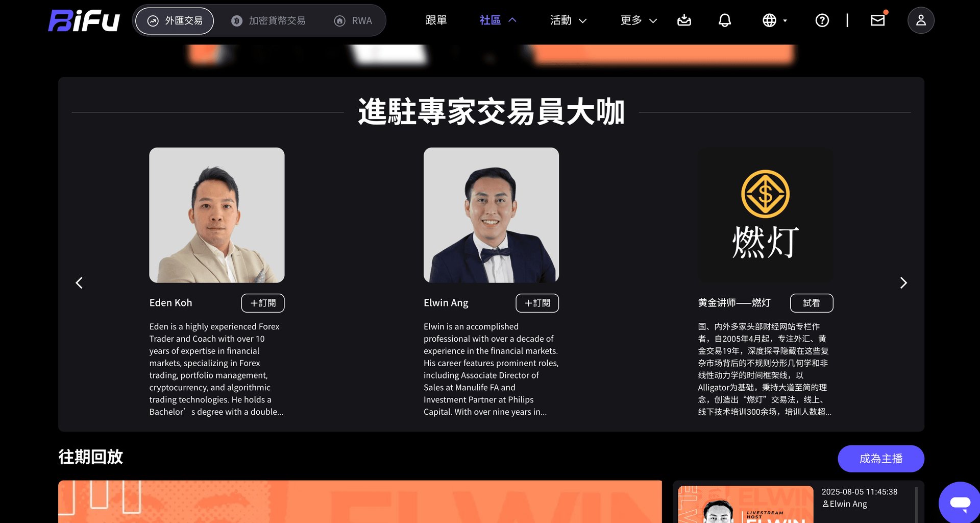
Task: Select the 外匯交易 tab
Action: click(175, 21)
